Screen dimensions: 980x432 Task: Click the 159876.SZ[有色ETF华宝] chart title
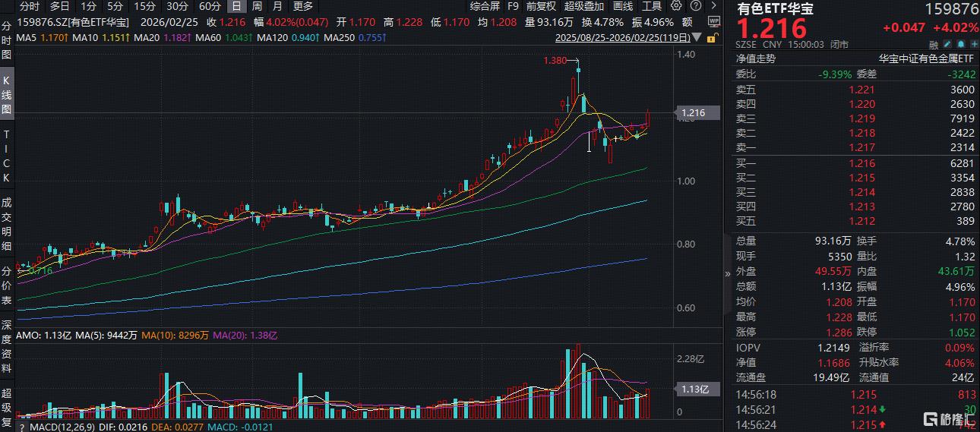point(73,23)
